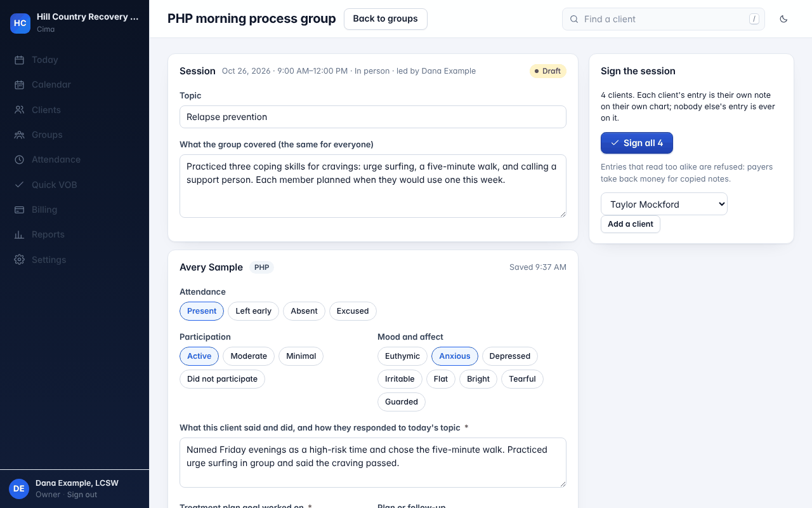Toggle the Anxious mood chip

(455, 356)
